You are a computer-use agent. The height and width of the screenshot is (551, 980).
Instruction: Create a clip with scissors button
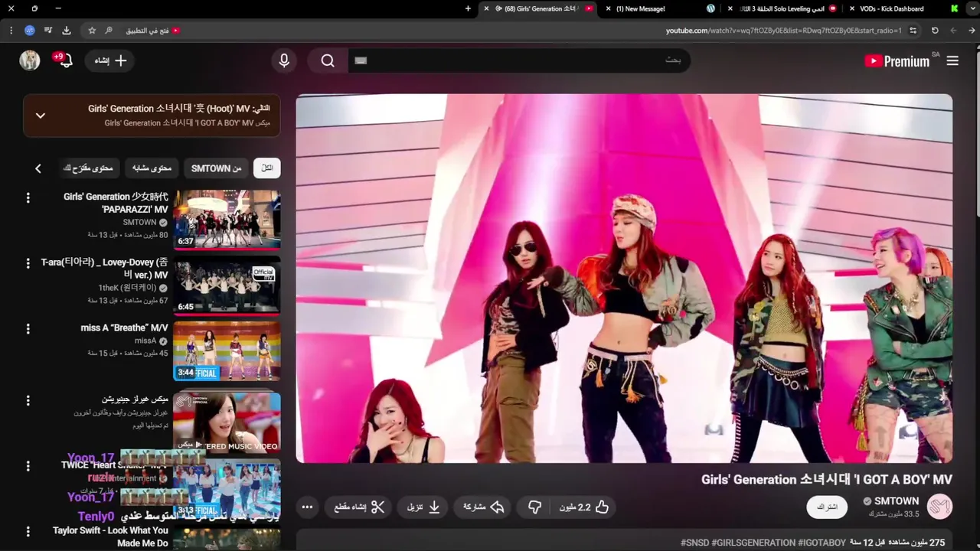click(360, 507)
